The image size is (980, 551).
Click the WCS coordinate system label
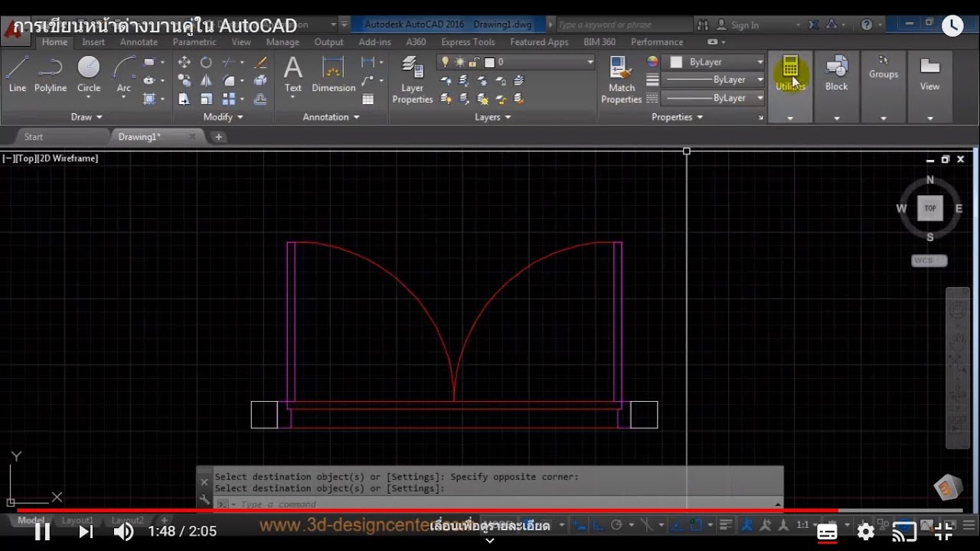coord(929,260)
